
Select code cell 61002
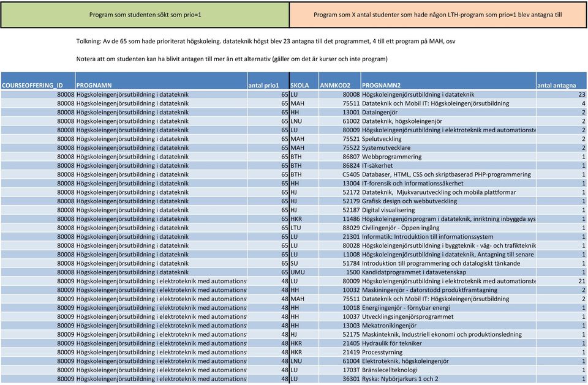point(340,121)
